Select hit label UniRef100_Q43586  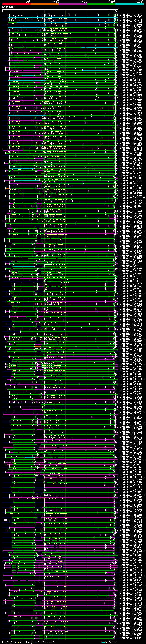pyautogui.click(x=131, y=595)
